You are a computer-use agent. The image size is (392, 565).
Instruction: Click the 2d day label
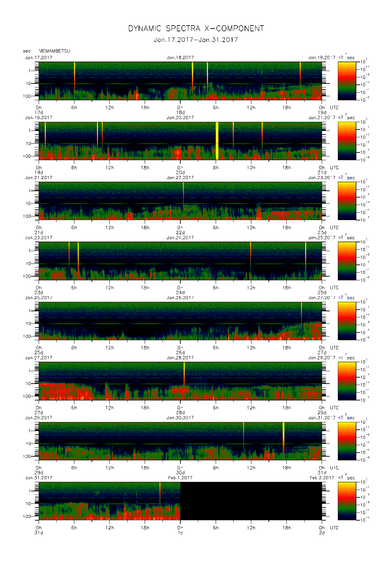tap(322, 533)
